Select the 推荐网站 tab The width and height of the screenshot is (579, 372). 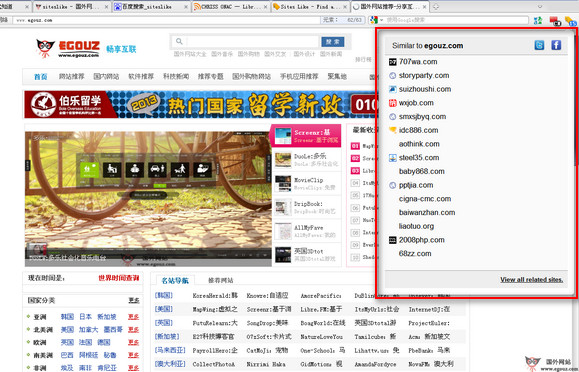(220, 281)
